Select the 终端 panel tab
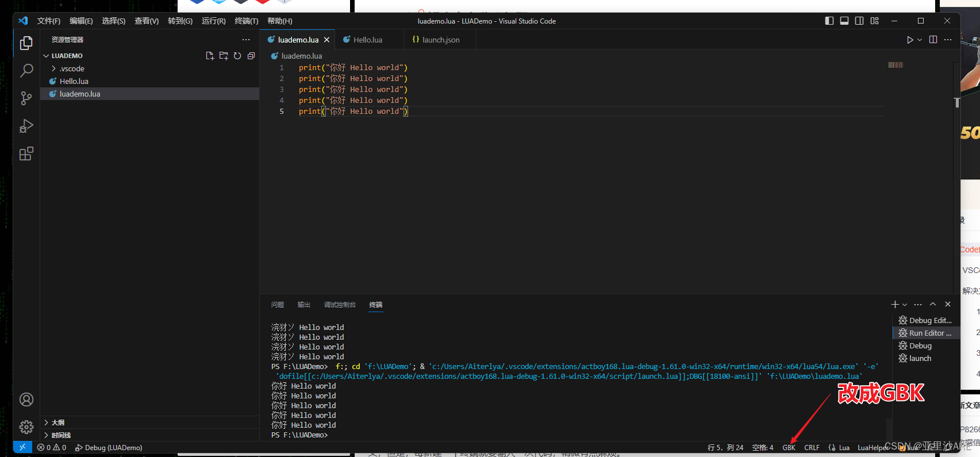The height and width of the screenshot is (457, 980). click(x=376, y=305)
